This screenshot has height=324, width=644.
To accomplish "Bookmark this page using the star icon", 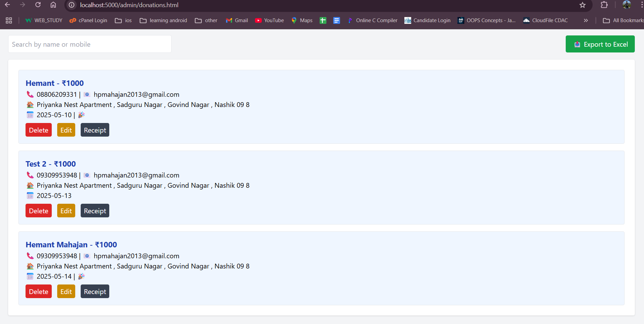I will pyautogui.click(x=582, y=5).
